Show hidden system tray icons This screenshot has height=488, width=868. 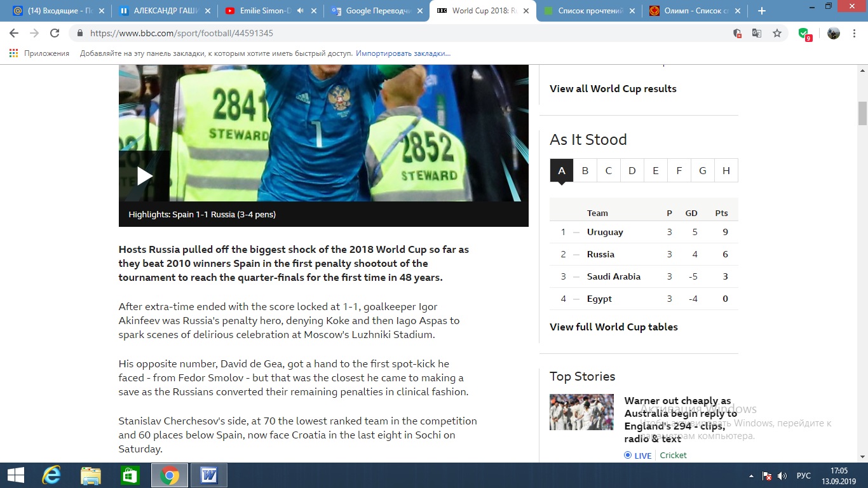pyautogui.click(x=752, y=475)
